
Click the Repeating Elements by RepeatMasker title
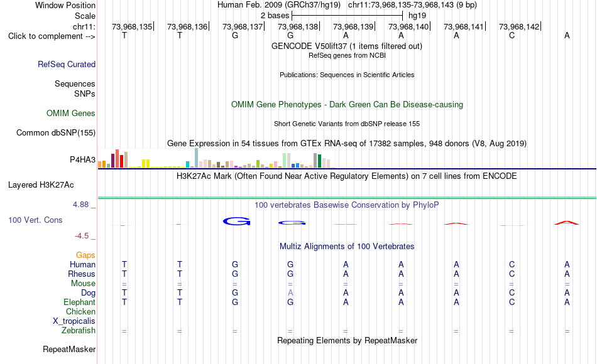347,340
